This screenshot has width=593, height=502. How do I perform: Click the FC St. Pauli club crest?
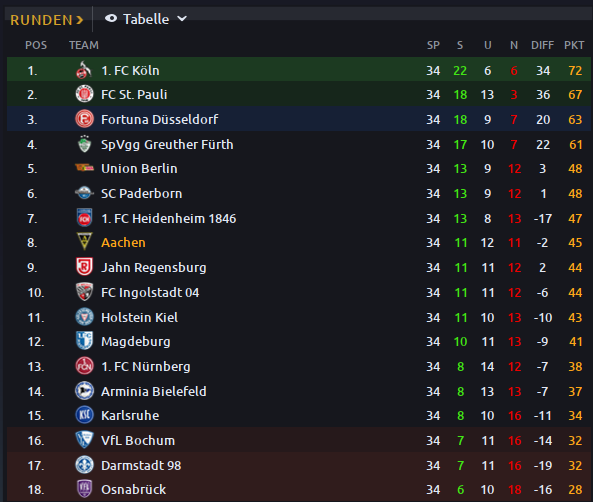tap(84, 94)
